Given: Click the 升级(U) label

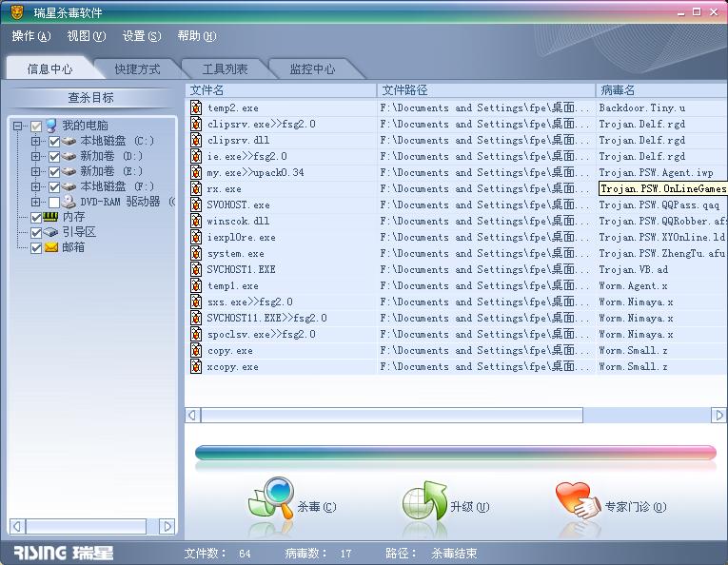Looking at the screenshot, I should click(x=470, y=507).
